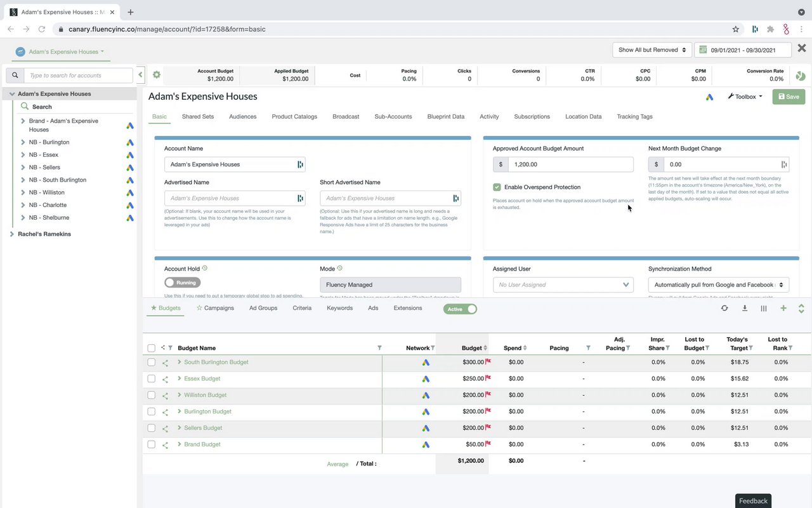
Task: Check the Brand Budget row checkbox
Action: coord(151,444)
